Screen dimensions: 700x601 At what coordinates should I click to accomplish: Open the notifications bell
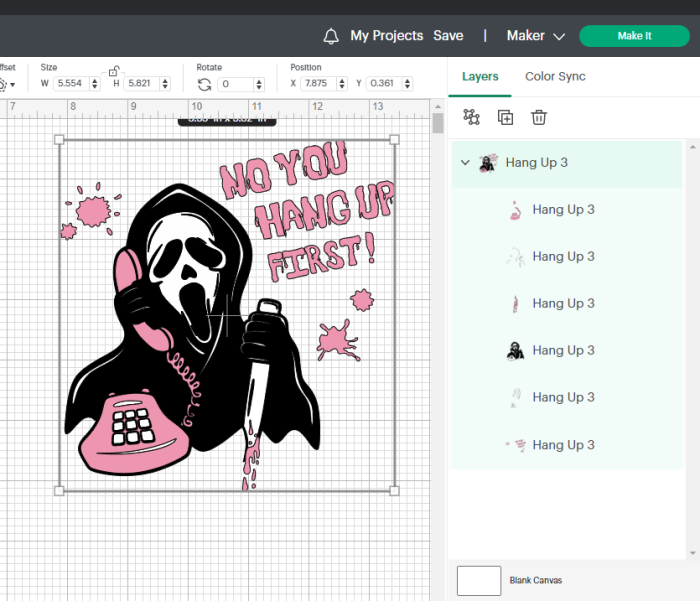[331, 36]
